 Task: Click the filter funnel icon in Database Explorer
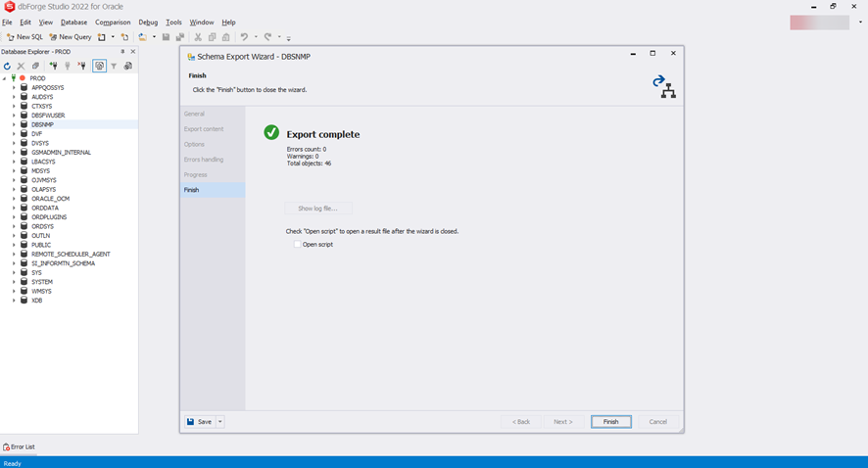[x=114, y=67]
